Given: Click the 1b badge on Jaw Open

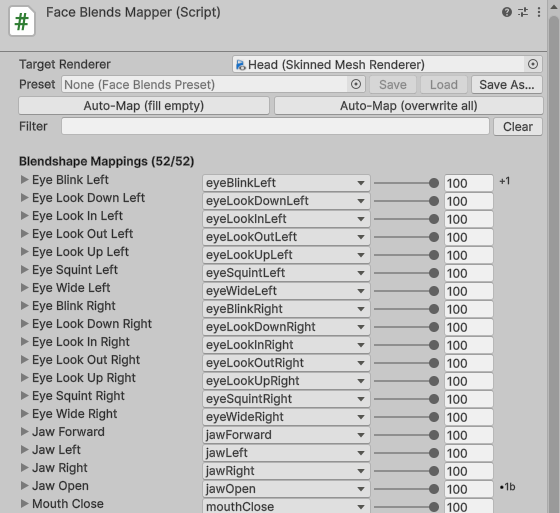Looking at the screenshot, I should click(x=508, y=487).
